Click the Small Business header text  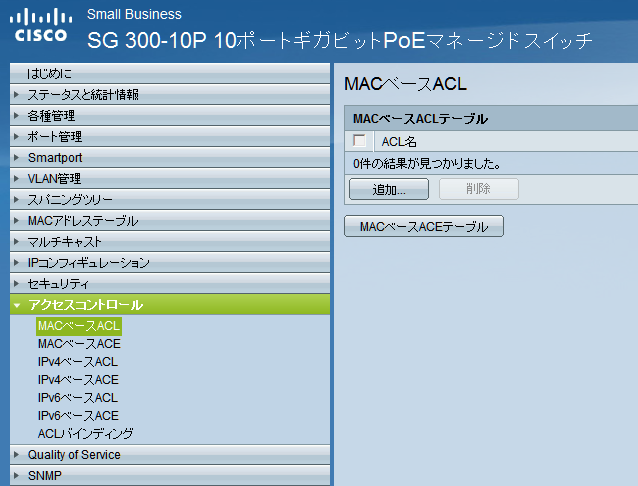(x=134, y=14)
